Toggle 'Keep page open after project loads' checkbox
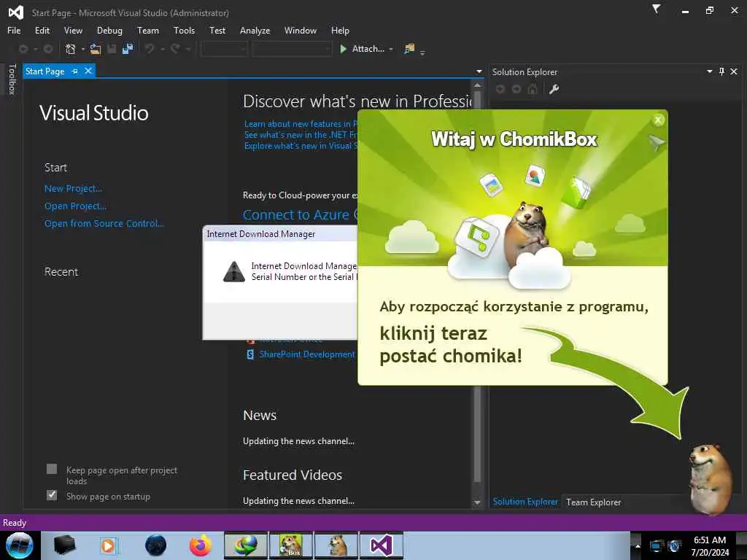 pos(52,469)
